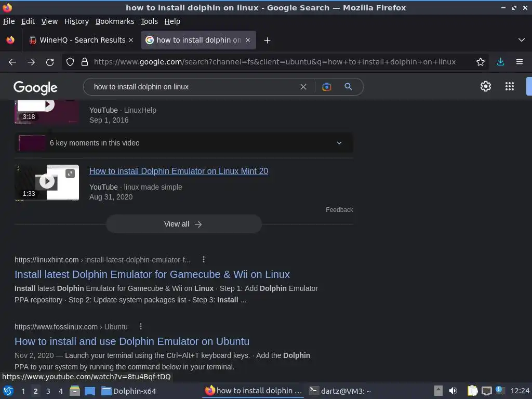Open the network connection tray icon
The width and height of the screenshot is (532, 399).
tap(486, 391)
